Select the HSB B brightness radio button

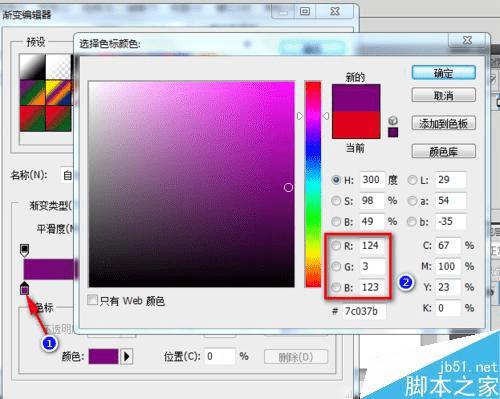click(x=336, y=221)
